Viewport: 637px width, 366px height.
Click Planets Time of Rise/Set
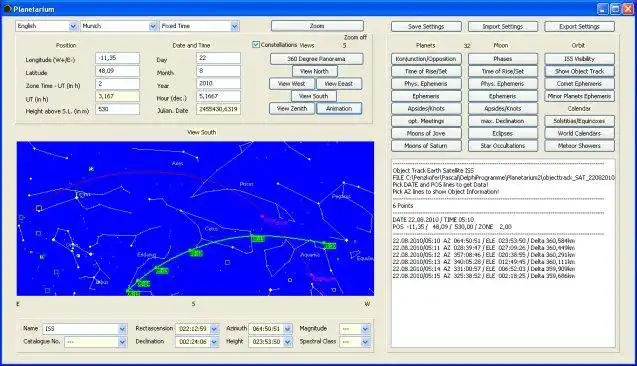[x=426, y=71]
